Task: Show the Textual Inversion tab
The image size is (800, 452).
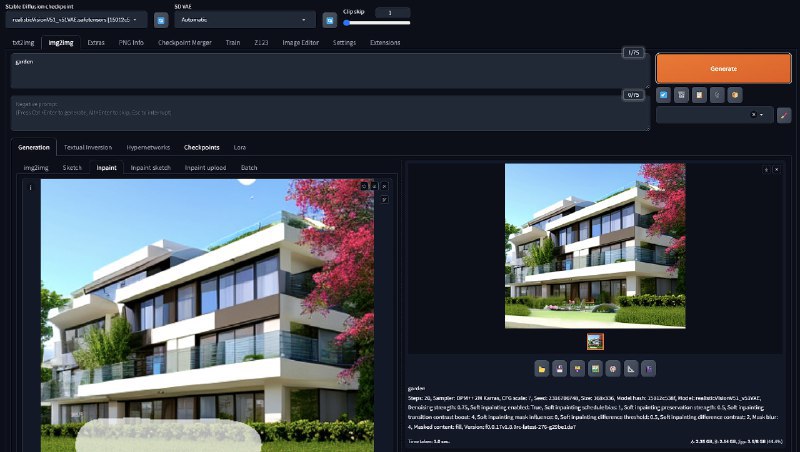Action: pyautogui.click(x=88, y=147)
